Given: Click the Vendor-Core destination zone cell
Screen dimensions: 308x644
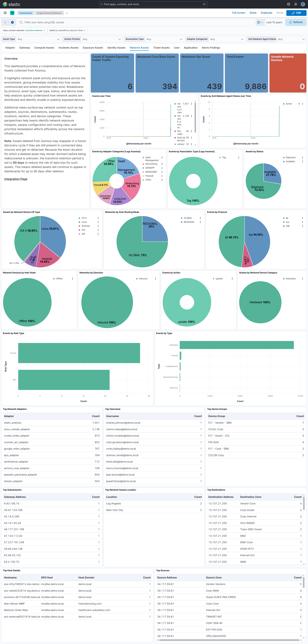Looking at the screenshot, I should [x=248, y=503].
